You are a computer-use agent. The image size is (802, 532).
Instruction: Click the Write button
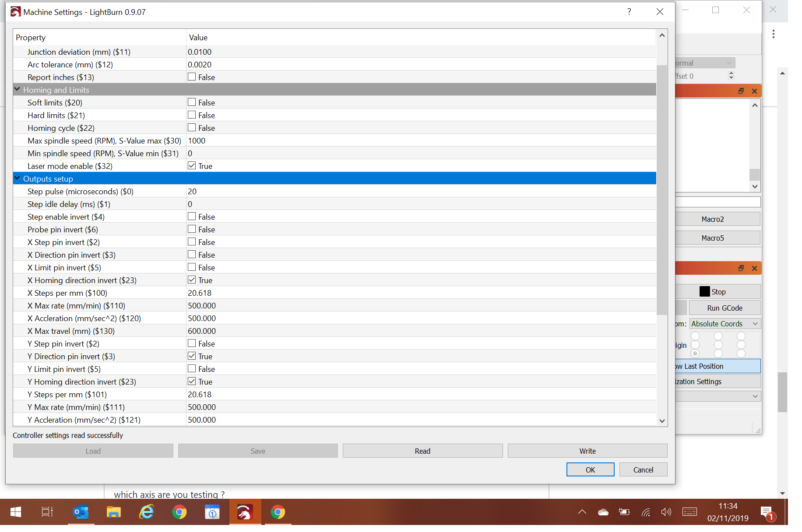[x=587, y=451]
